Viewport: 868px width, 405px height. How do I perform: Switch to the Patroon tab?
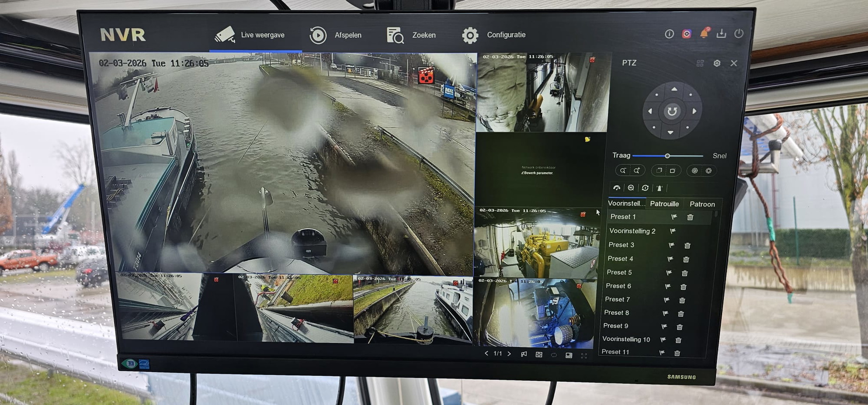click(702, 204)
